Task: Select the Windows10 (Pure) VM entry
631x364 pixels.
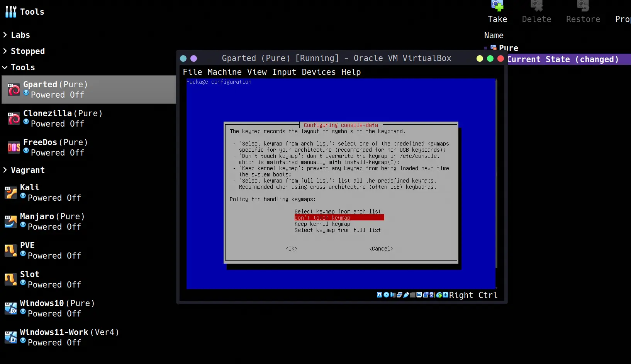Action: tap(89, 308)
